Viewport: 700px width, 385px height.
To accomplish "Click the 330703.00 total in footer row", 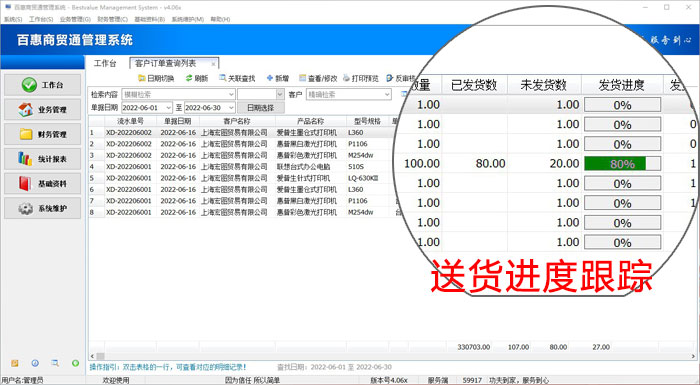I will coord(474,347).
